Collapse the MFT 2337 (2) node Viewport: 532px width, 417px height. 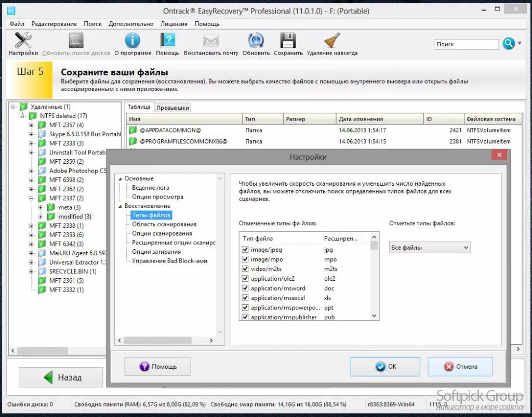(x=31, y=198)
